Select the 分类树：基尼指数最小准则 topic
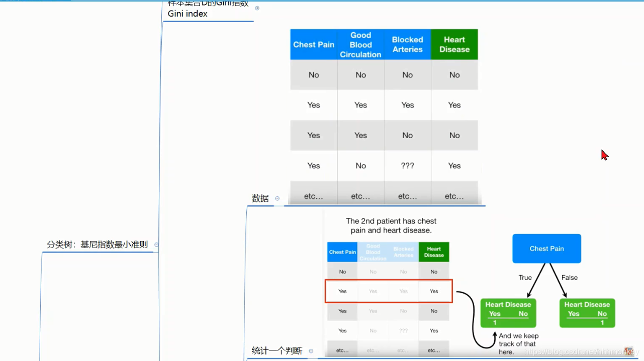 (98, 245)
